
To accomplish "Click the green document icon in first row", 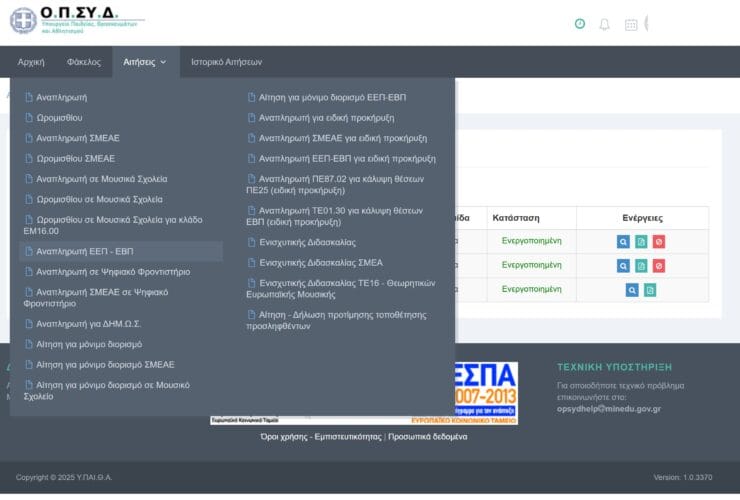I will 641,242.
